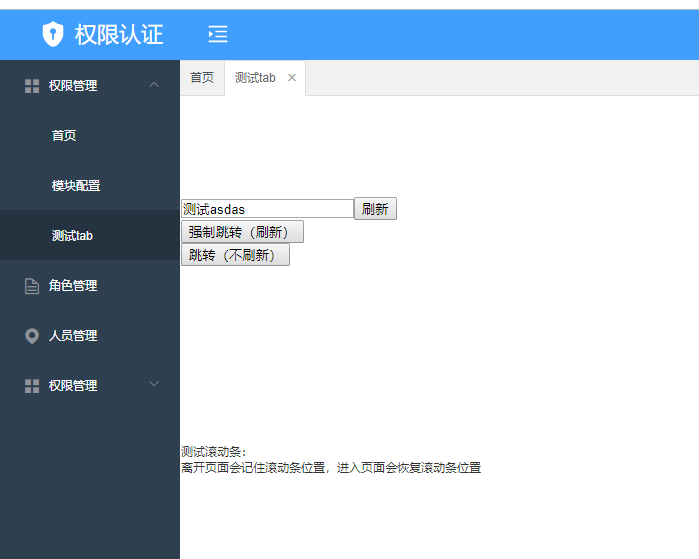Close the 测试tab tab

(292, 78)
